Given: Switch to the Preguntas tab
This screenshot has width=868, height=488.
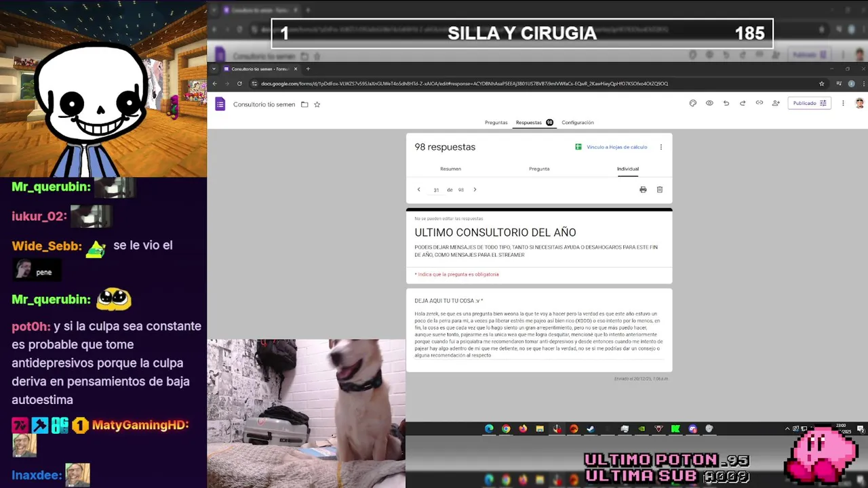Looking at the screenshot, I should tap(496, 123).
